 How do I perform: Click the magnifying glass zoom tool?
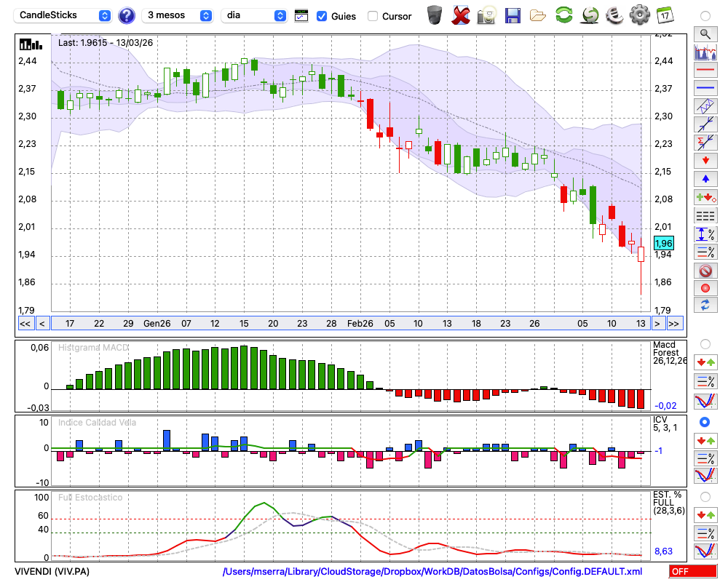(x=705, y=33)
